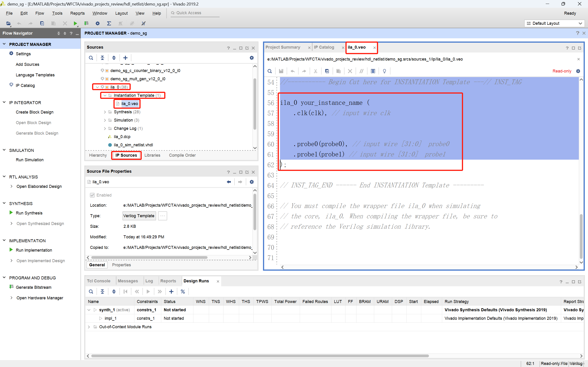The height and width of the screenshot is (367, 588).
Task: Click the editor search magnifier icon
Action: point(269,71)
